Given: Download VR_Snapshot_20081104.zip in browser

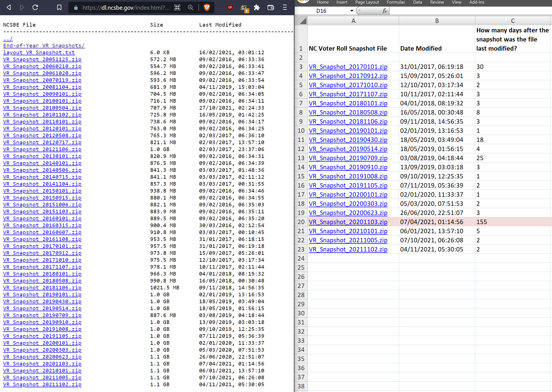Looking at the screenshot, I should tap(42, 87).
